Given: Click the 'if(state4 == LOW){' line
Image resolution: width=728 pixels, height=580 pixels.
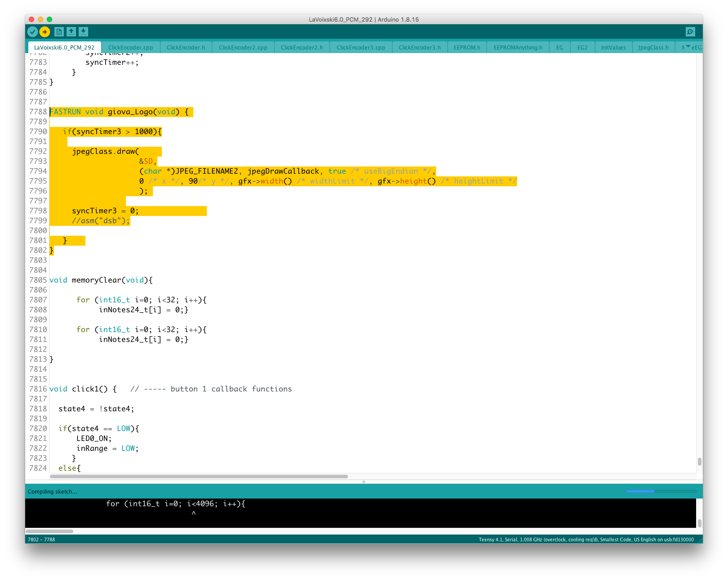Looking at the screenshot, I should tap(99, 428).
